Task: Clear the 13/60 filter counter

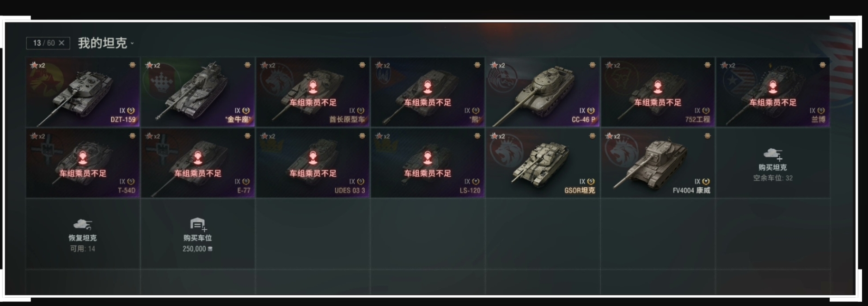Action: [61, 43]
